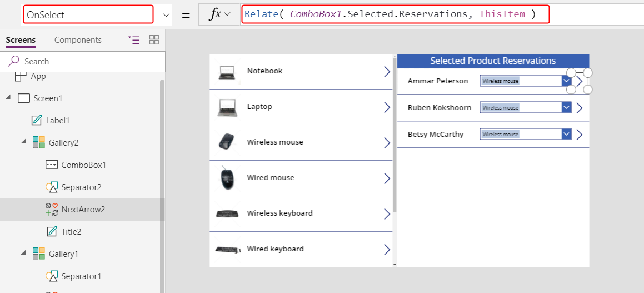Select the App item in tree

(x=38, y=76)
